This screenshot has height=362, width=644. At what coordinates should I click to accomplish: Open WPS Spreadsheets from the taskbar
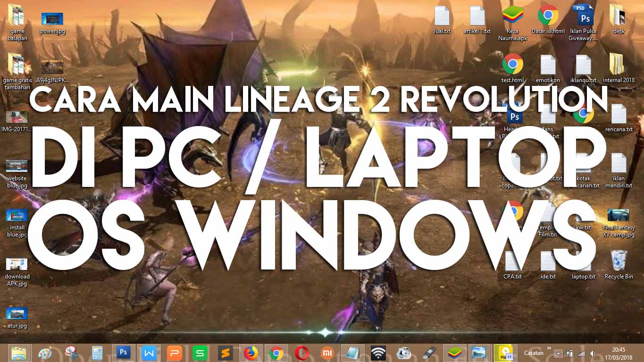[x=201, y=353]
